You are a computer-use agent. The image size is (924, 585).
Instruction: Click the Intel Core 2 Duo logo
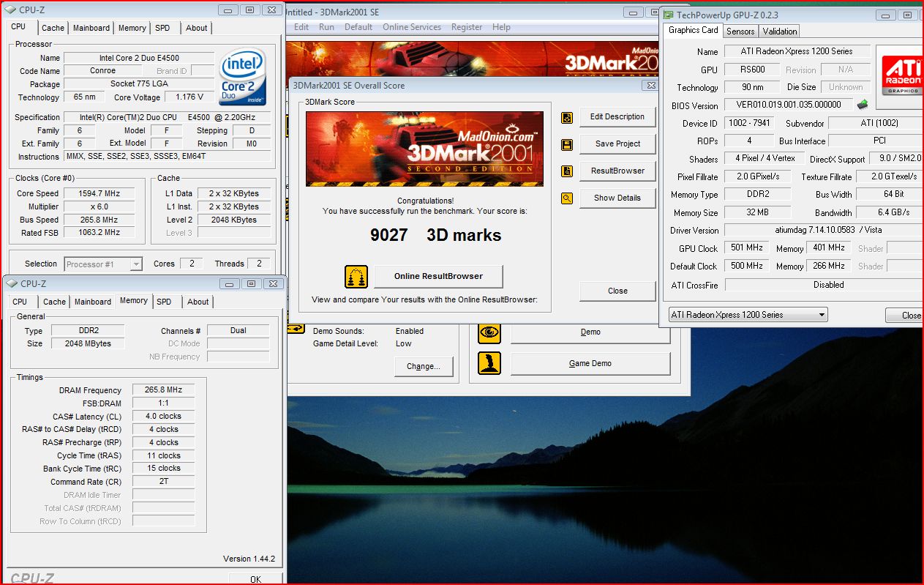click(x=242, y=77)
